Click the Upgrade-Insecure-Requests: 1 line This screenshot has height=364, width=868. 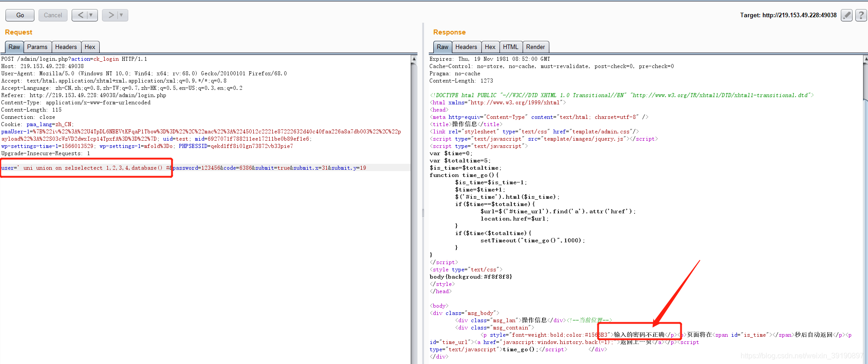pos(45,153)
